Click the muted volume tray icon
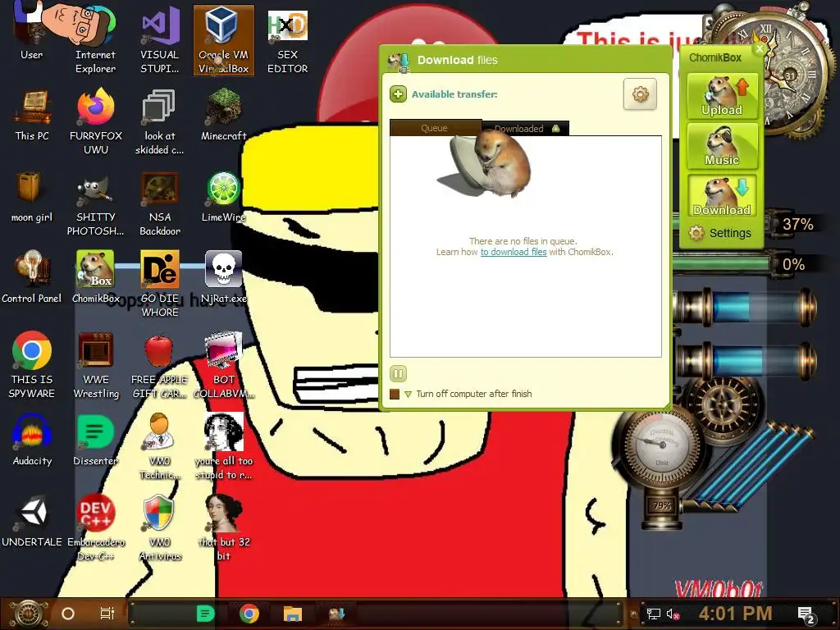 [673, 614]
